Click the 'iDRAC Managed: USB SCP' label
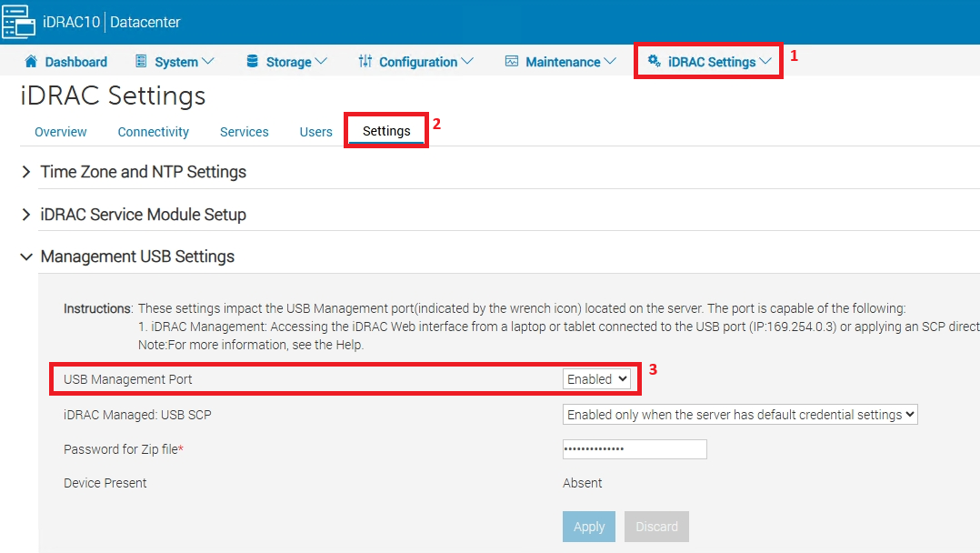The image size is (980, 553). (x=137, y=415)
